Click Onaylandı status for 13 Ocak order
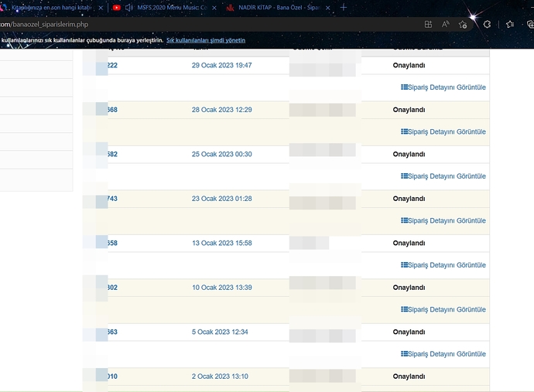This screenshot has width=534, height=392. [409, 243]
